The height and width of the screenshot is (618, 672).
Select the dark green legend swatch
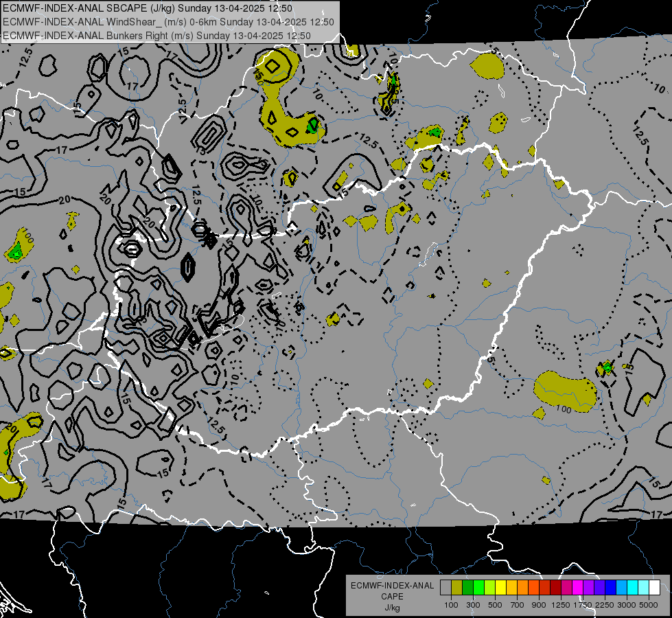[468, 587]
